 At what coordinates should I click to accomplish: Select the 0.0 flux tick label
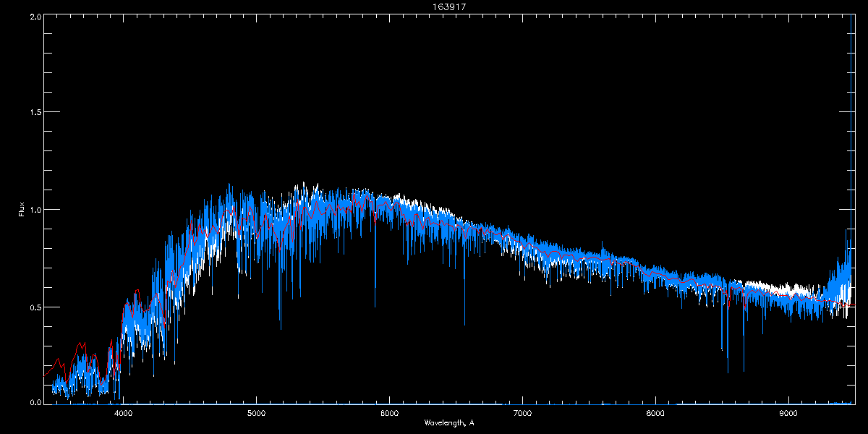(35, 401)
